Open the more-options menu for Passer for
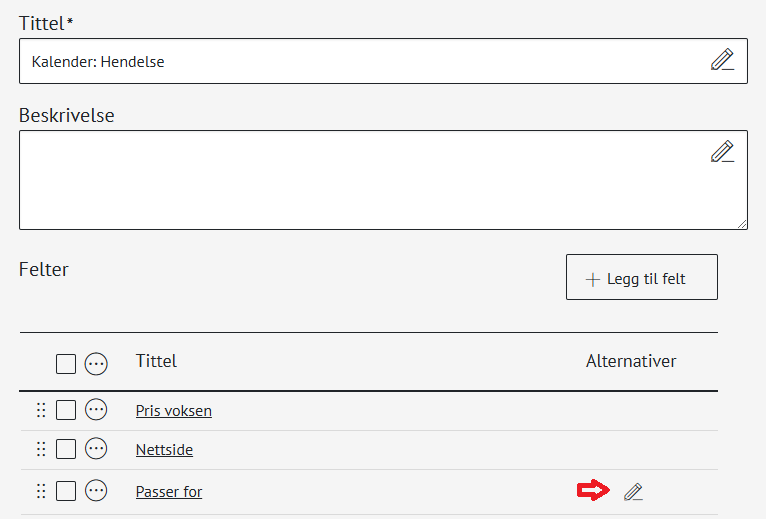Viewport: 766px width, 519px height. [x=96, y=491]
